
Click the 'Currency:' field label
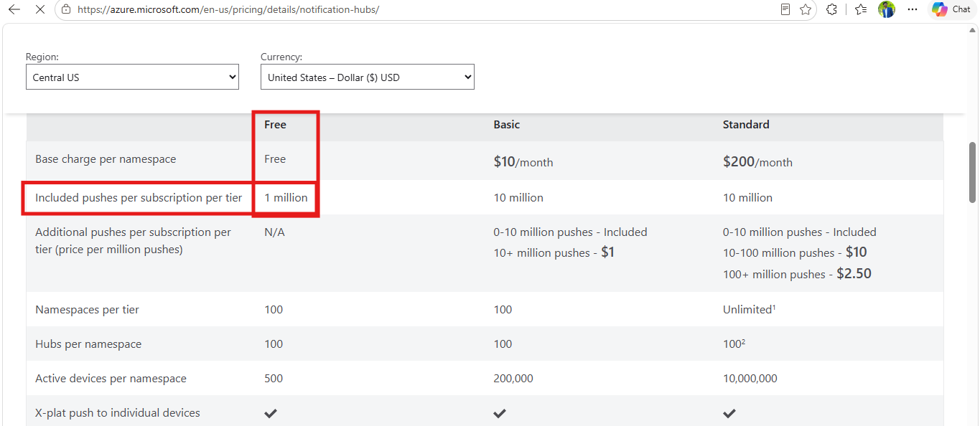point(281,57)
